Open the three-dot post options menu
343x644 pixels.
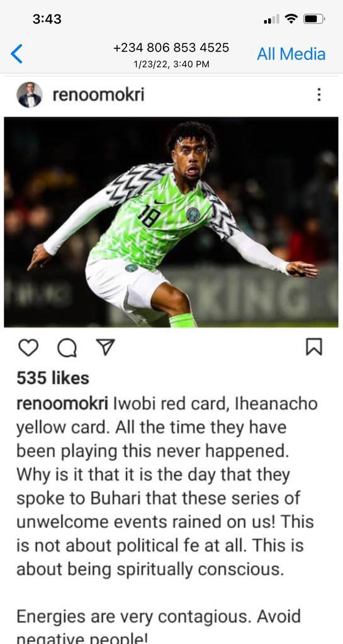click(318, 95)
